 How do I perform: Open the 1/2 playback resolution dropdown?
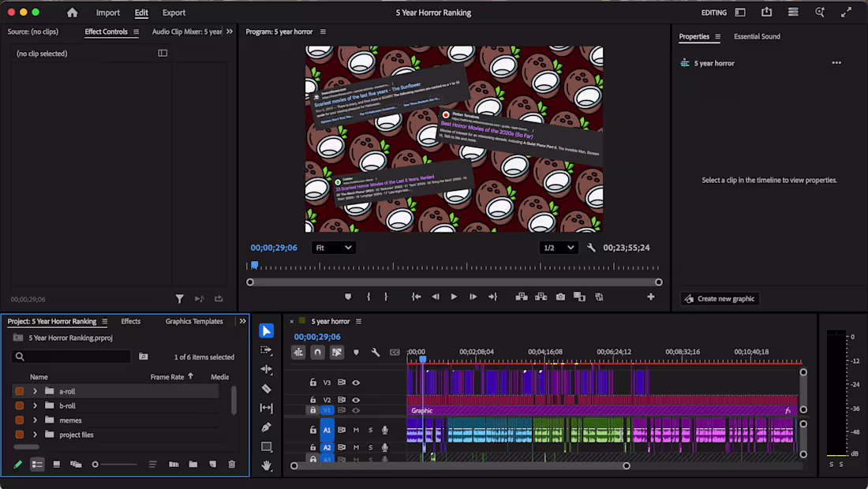point(559,247)
